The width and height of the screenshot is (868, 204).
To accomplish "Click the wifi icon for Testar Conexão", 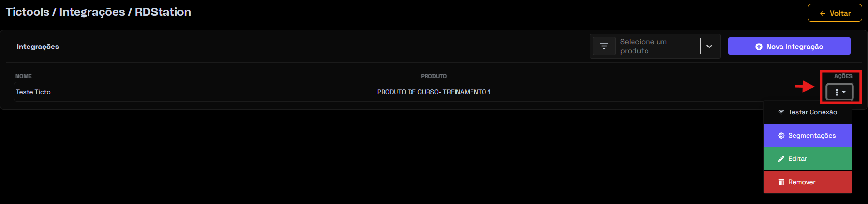I will (781, 112).
